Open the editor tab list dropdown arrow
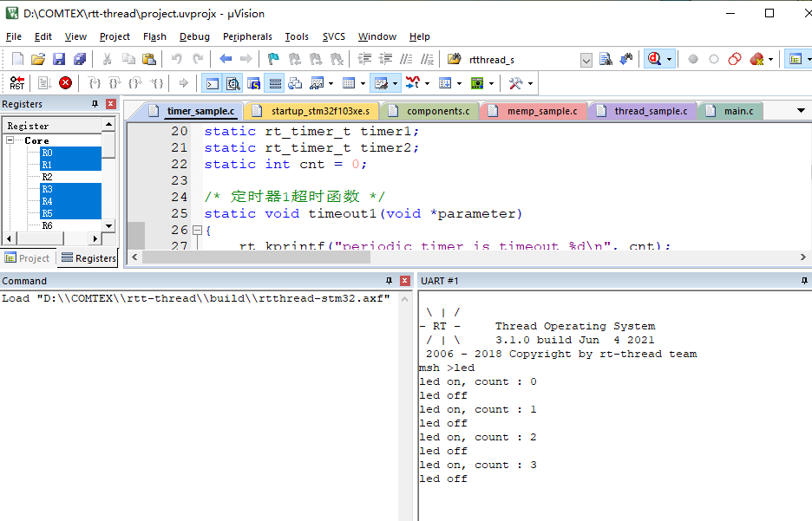 [x=801, y=111]
